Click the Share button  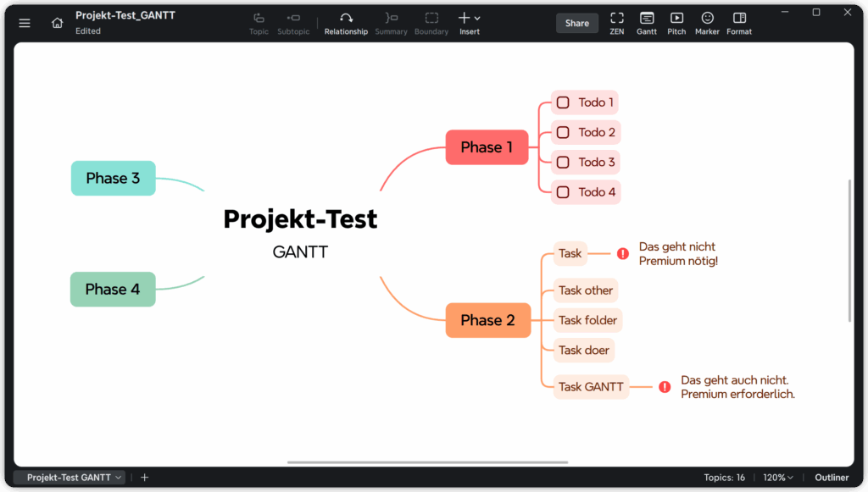pyautogui.click(x=576, y=23)
